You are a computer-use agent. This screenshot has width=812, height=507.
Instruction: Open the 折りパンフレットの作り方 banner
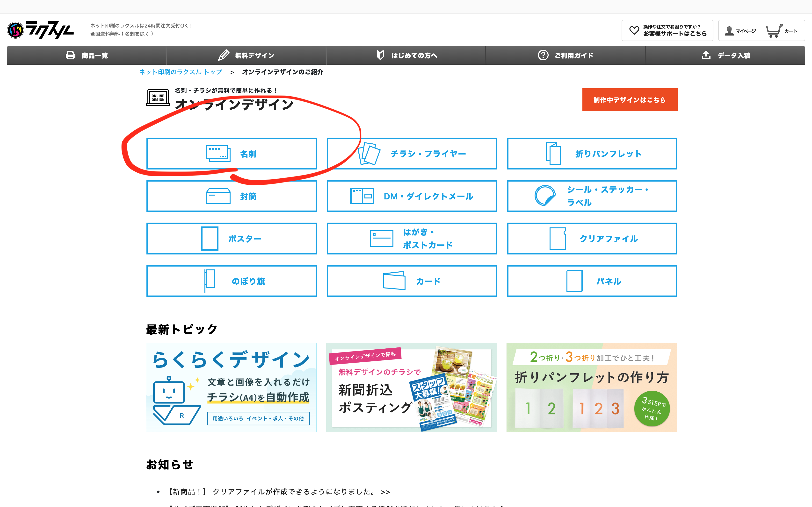[592, 387]
